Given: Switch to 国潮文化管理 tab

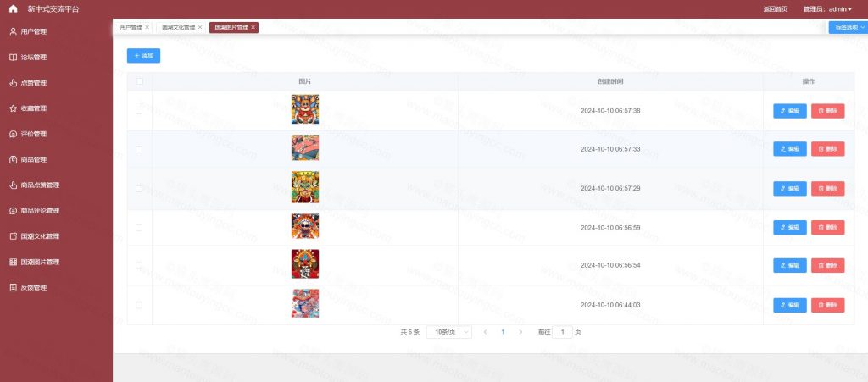Looking at the screenshot, I should 178,27.
